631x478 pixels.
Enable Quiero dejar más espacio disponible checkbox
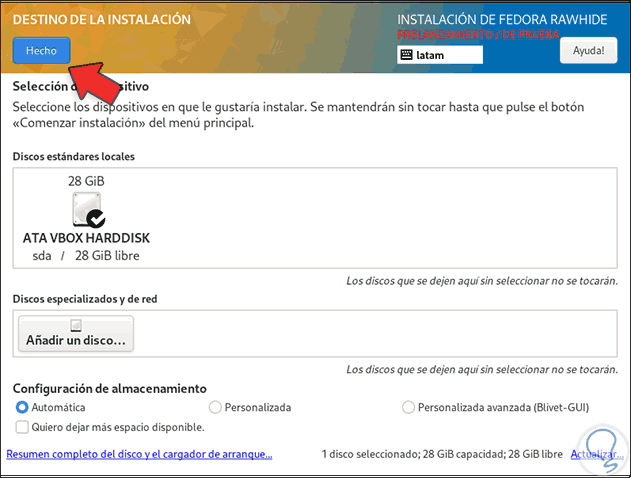[x=22, y=427]
